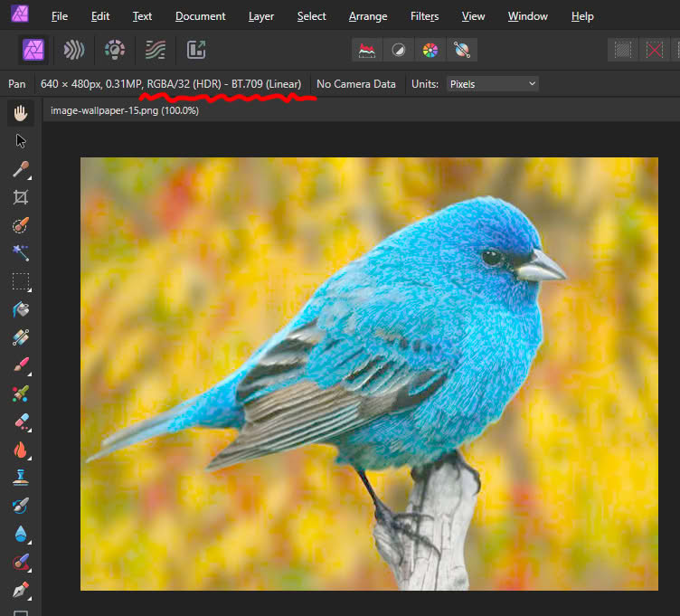Switch to the Develop Persona
The height and width of the screenshot is (616, 680).
coord(114,50)
